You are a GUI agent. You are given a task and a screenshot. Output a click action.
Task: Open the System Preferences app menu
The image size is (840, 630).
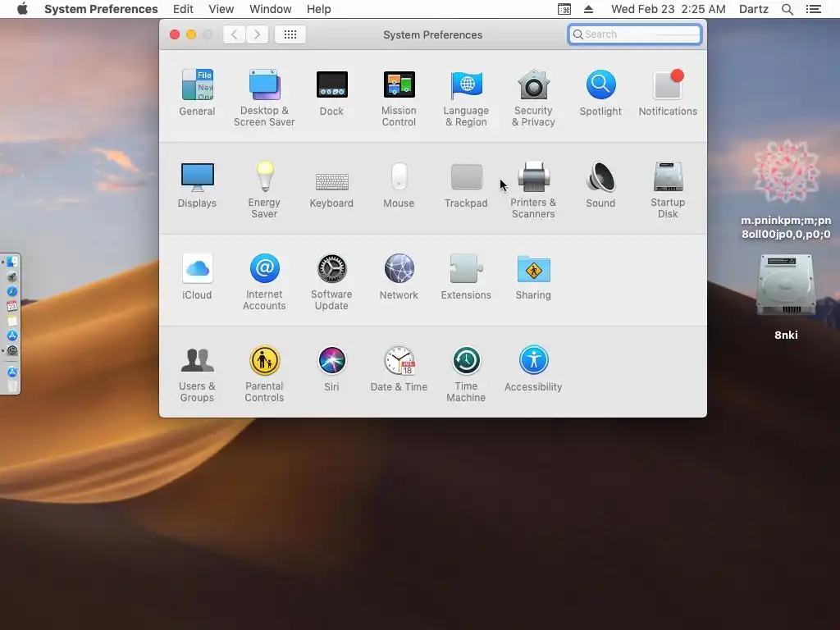point(101,9)
